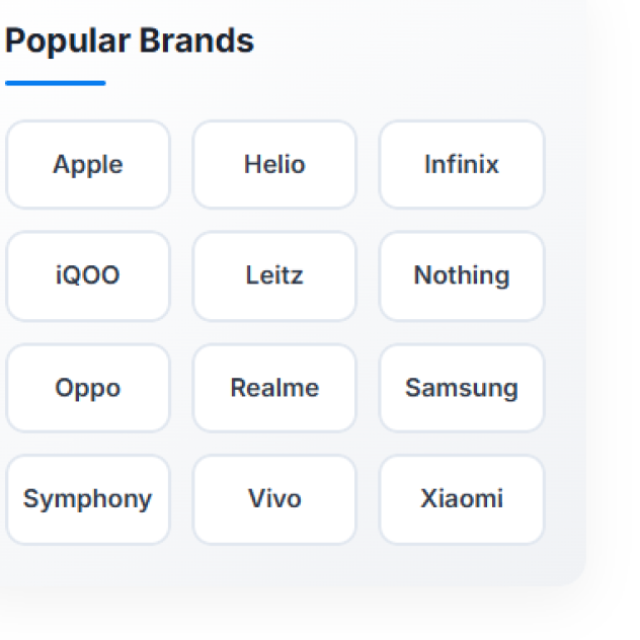Click the iQOO brand tile
This screenshot has height=640, width=640.
click(88, 276)
